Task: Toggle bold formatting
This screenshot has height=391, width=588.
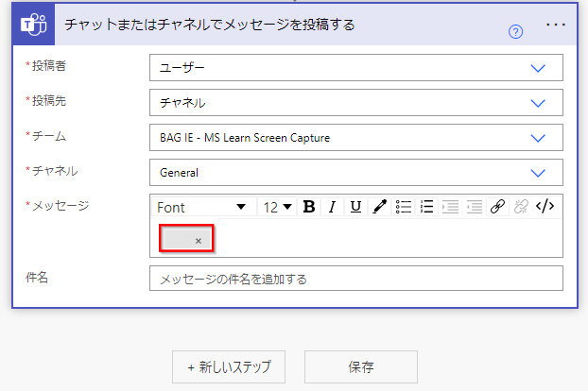Action: (x=309, y=207)
